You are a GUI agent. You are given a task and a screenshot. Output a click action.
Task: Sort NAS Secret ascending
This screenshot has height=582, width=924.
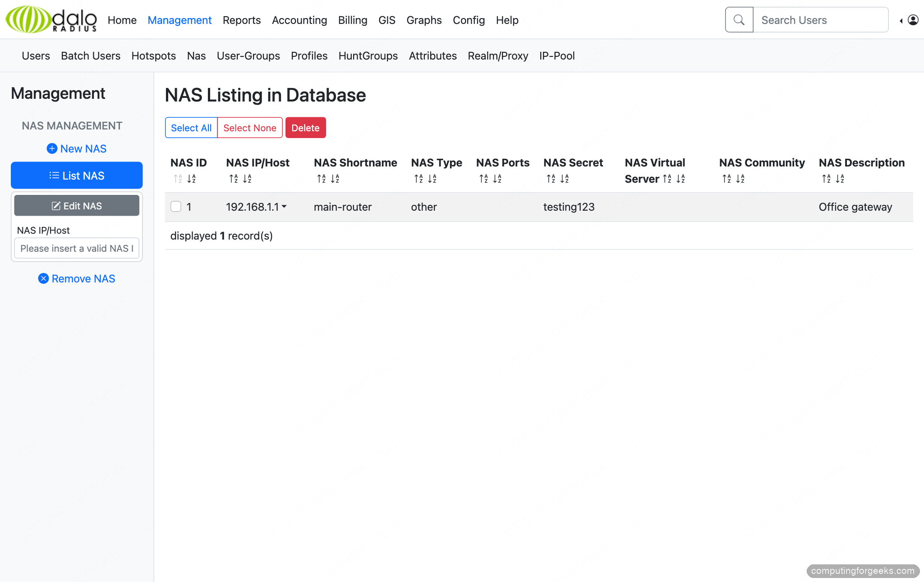click(x=551, y=179)
